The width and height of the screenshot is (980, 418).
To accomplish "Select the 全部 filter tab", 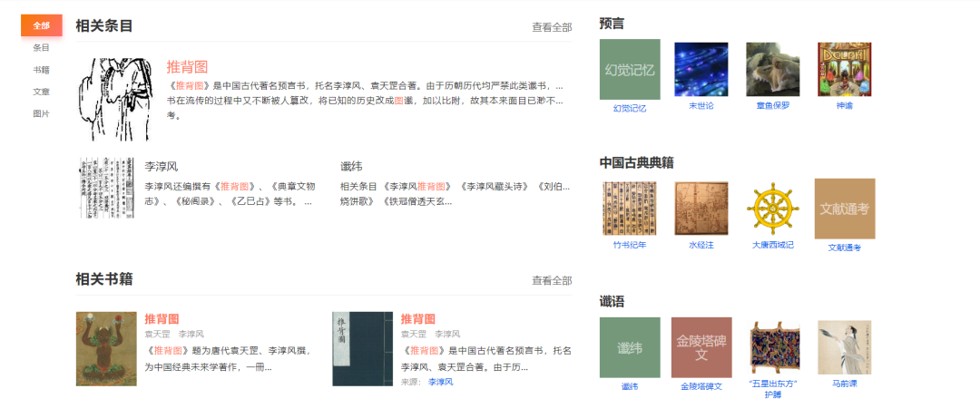I will [41, 25].
